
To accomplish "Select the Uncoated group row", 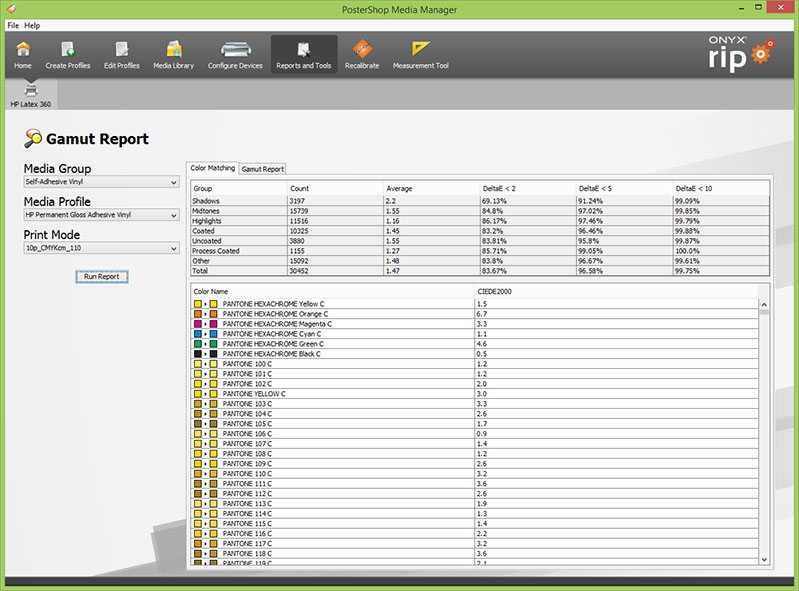I will point(480,241).
